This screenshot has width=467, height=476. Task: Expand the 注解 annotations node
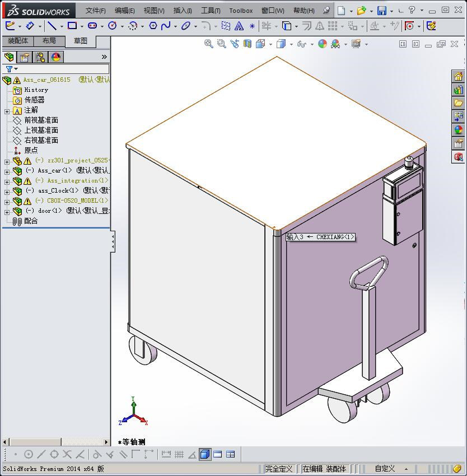[x=7, y=111]
